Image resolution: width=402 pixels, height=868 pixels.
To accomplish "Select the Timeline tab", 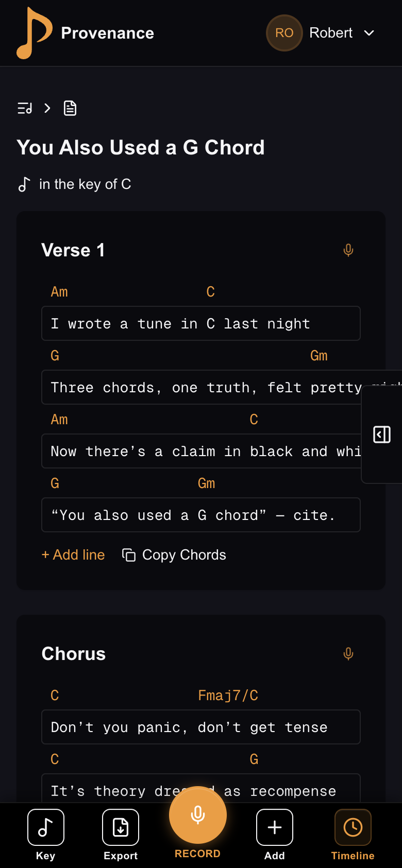I will pos(353,834).
